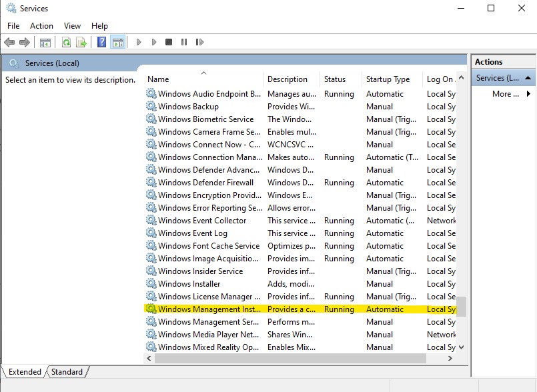
Task: Click Services (Local) header icon
Action: tap(14, 63)
